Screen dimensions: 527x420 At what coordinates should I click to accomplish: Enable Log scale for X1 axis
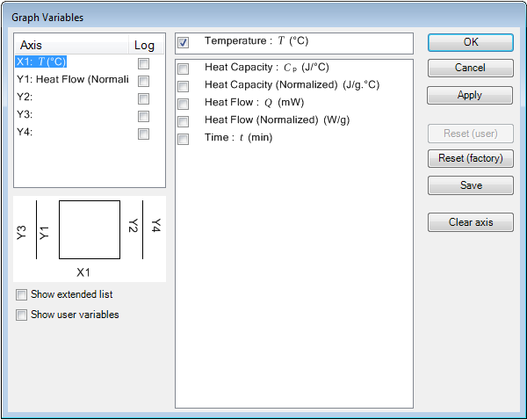pyautogui.click(x=143, y=63)
